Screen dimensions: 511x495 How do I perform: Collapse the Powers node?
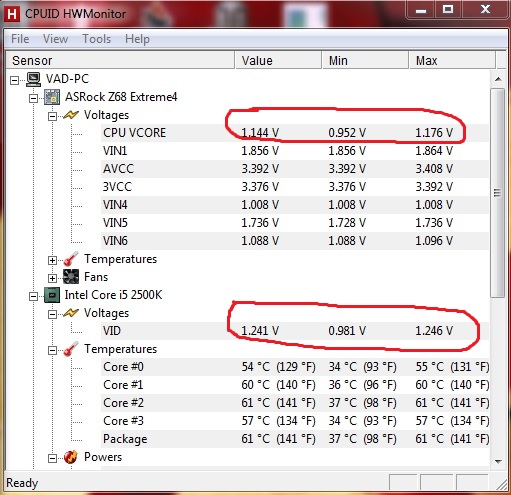coord(52,458)
